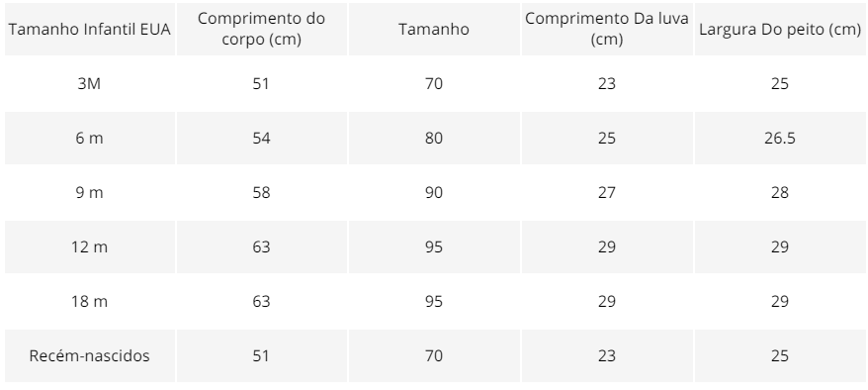Select the 26.5 chest width value

[x=779, y=138]
